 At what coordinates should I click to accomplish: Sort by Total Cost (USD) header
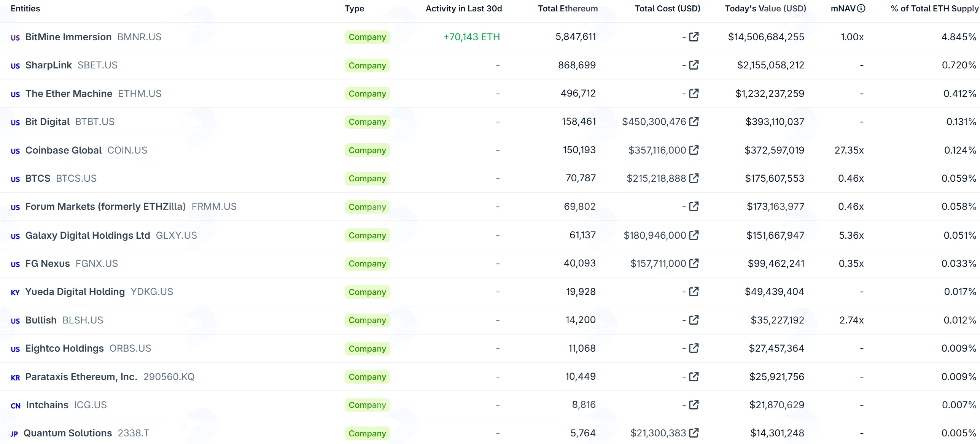pyautogui.click(x=667, y=8)
